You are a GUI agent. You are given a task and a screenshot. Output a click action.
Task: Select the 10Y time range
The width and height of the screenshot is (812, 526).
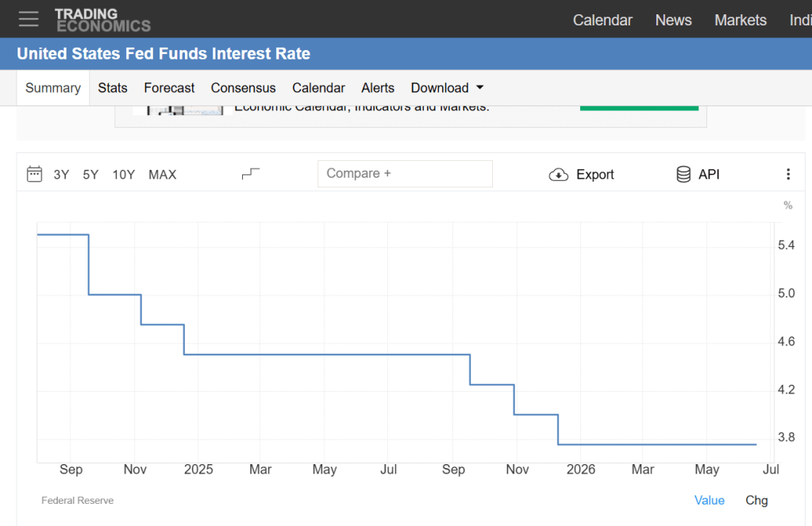pyautogui.click(x=124, y=175)
